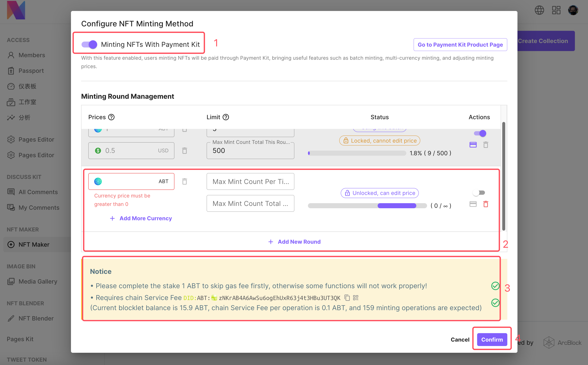Screen dimensions: 588x365
Task: Click the trash icon beside the 0.5 USD price
Action: [184, 151]
